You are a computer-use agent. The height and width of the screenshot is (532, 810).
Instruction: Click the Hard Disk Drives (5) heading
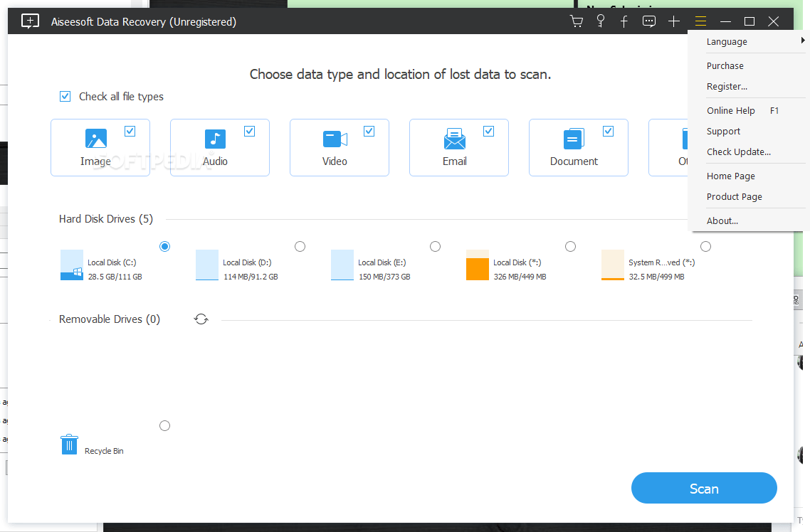coord(106,219)
